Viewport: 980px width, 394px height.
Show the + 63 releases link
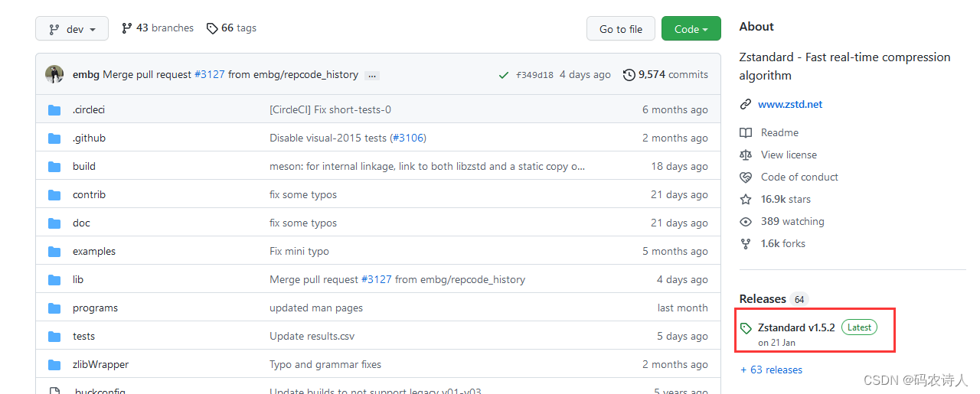tap(771, 370)
